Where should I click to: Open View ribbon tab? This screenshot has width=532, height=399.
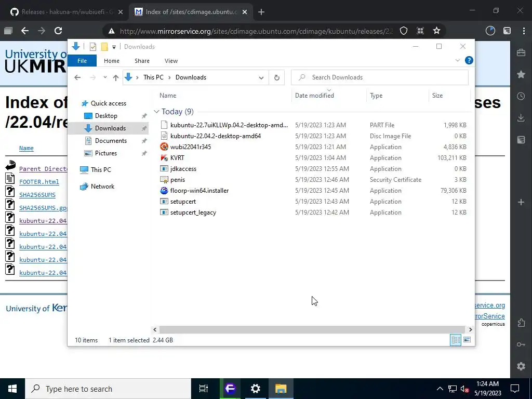click(x=171, y=61)
